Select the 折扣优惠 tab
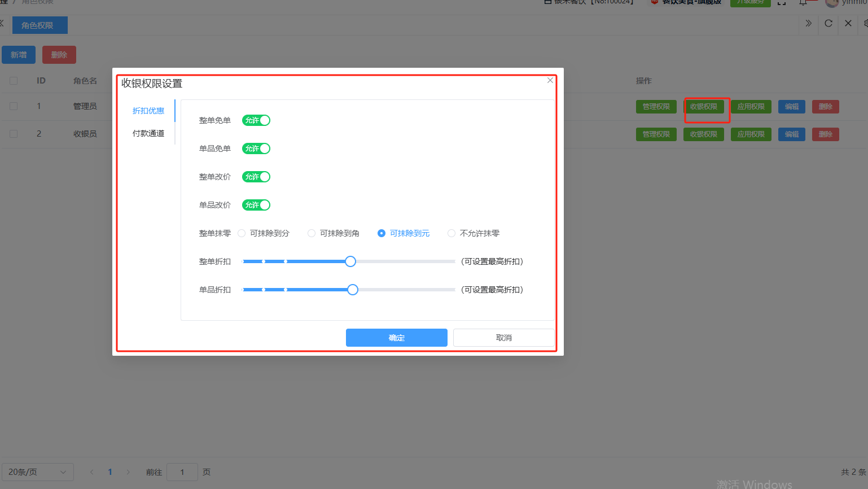This screenshot has height=489, width=868. [148, 111]
